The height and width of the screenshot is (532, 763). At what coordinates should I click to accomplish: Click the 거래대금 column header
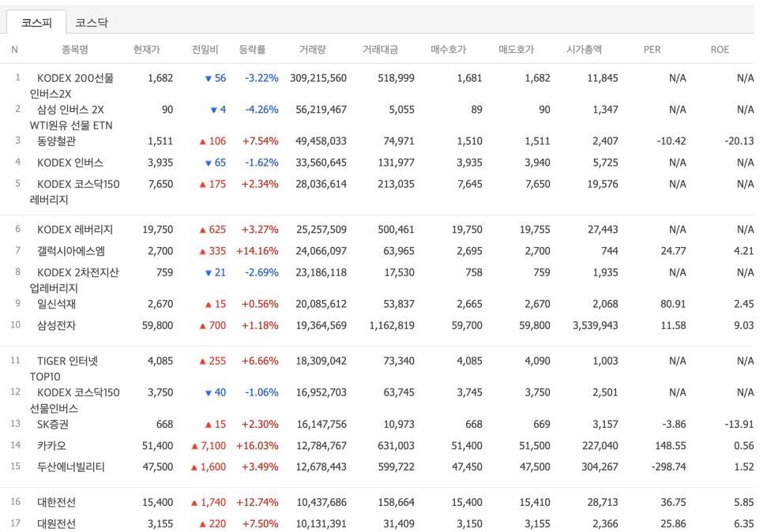[x=380, y=49]
